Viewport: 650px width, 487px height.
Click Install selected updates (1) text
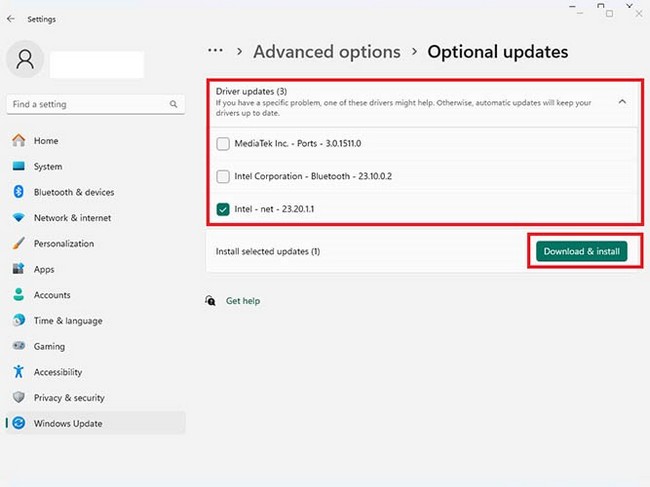click(x=268, y=251)
